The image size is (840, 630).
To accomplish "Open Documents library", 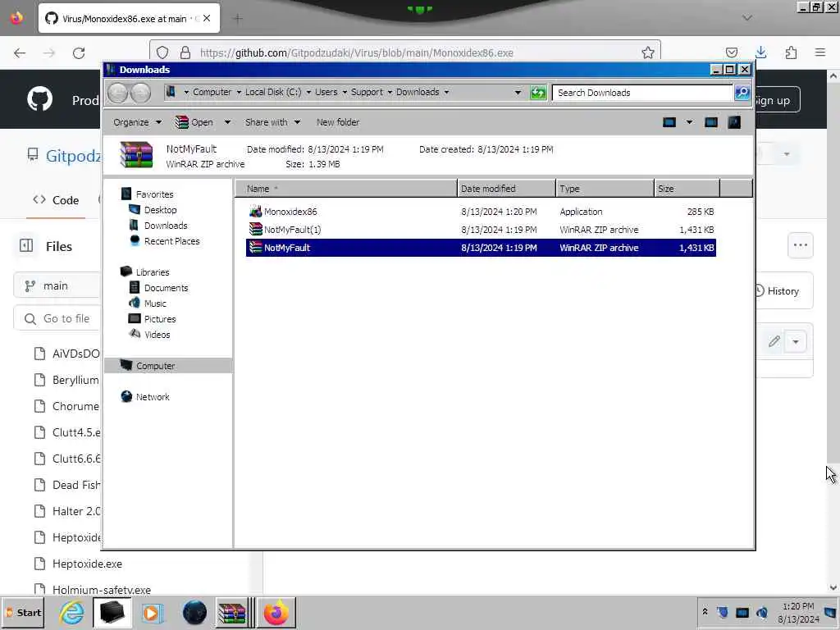I will [x=166, y=288].
